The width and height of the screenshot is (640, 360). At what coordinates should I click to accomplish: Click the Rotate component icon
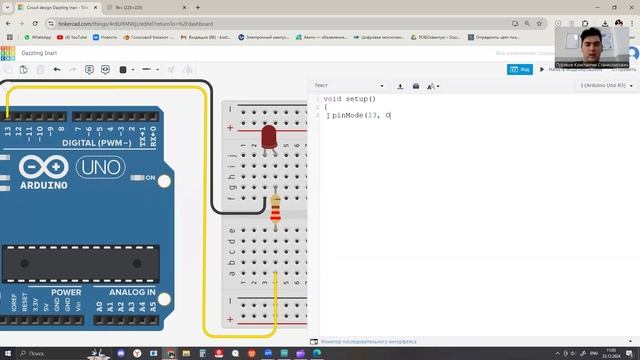pos(171,70)
